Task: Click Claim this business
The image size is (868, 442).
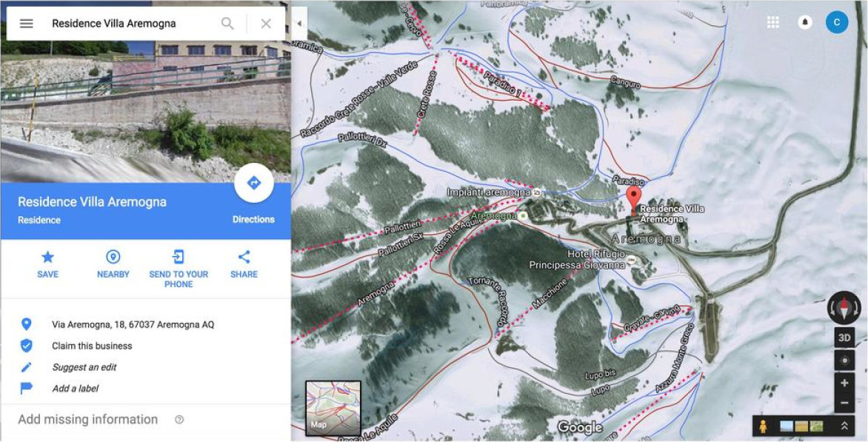Action: click(92, 346)
